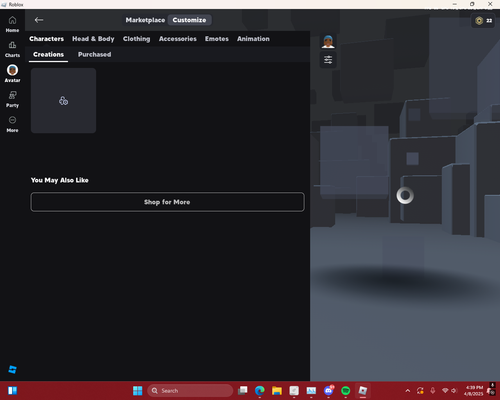Click the notepad-like app on taskbar

294,391
